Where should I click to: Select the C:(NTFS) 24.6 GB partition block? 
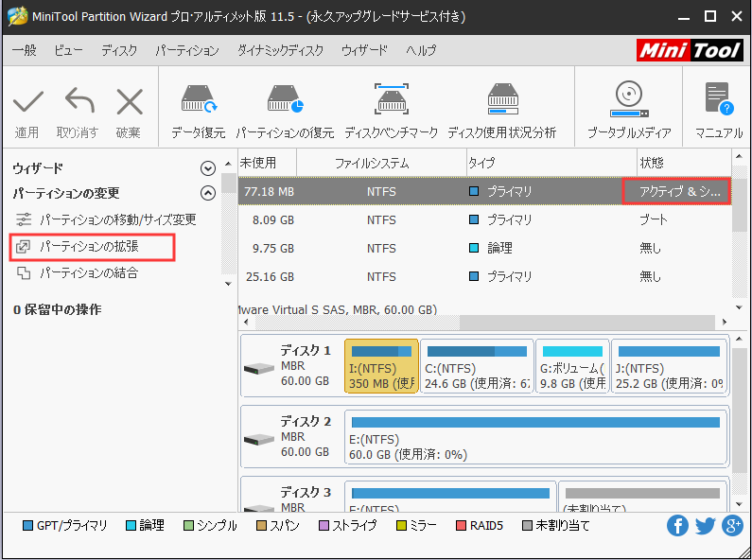tap(477, 366)
